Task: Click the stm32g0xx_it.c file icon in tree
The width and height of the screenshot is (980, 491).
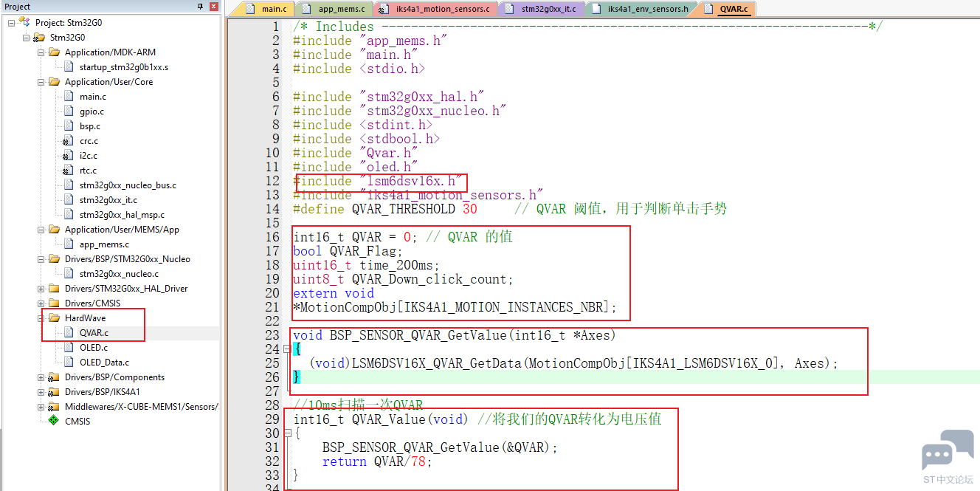Action: coord(69,200)
